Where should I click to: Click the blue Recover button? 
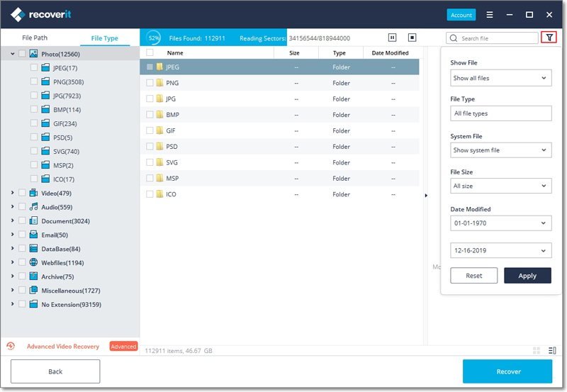coord(507,371)
